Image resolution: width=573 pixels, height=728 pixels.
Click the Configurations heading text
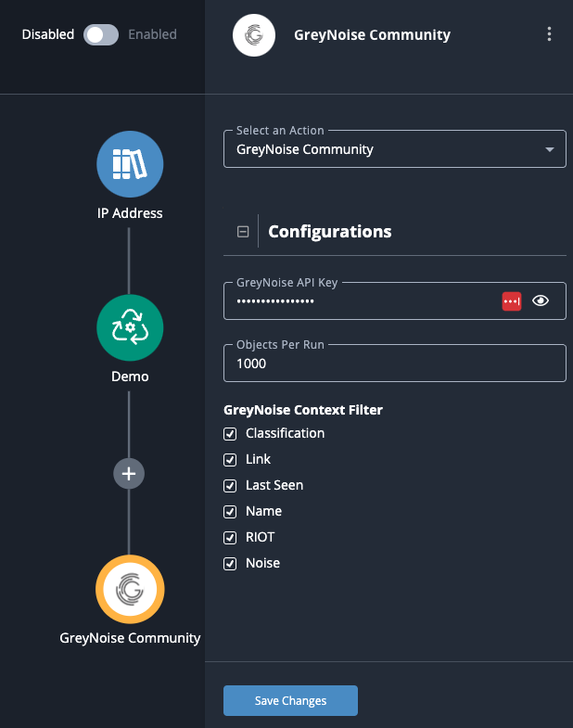tap(330, 231)
